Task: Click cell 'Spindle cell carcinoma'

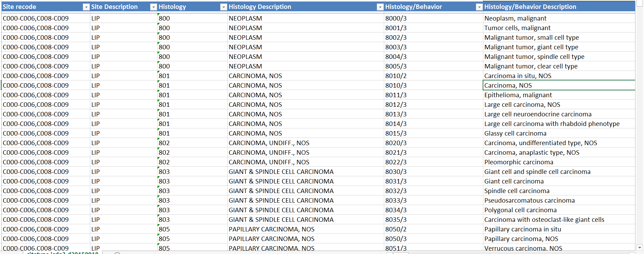Action: 559,191
